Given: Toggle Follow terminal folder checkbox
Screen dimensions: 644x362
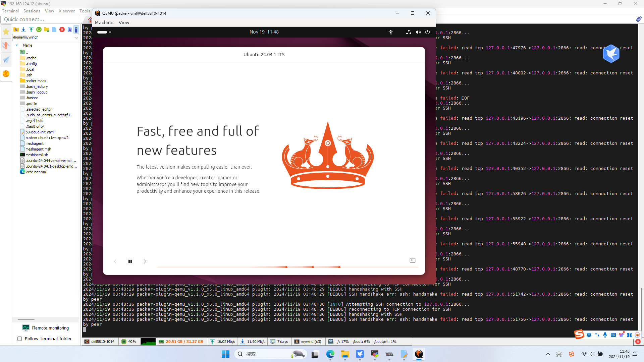Looking at the screenshot, I should point(20,339).
